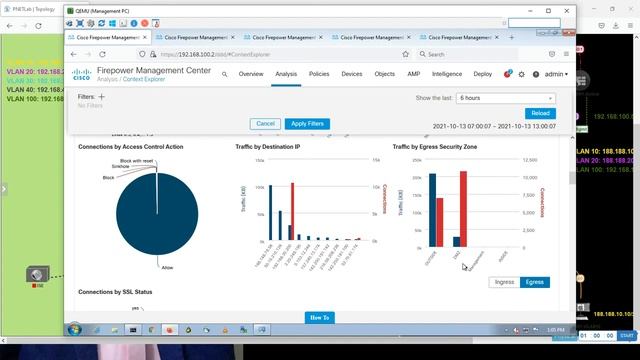Click the 1:05 PM taskbar clock
Viewport: 640px width, 360px height.
[556, 330]
